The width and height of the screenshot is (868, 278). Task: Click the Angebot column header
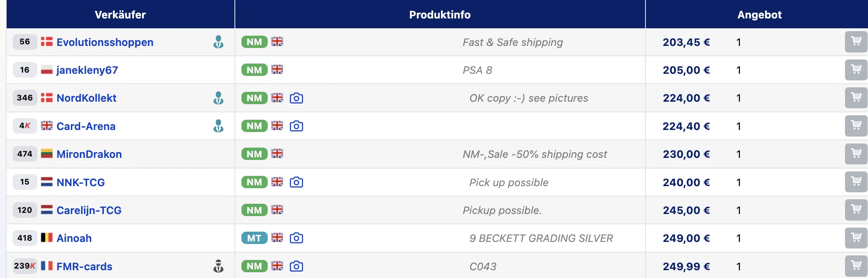click(759, 14)
